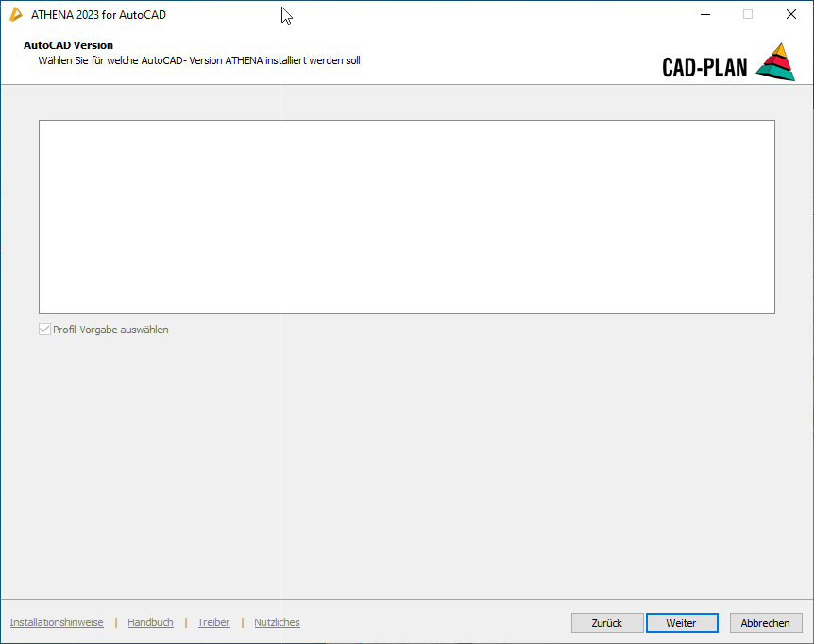Minimize the installer window

[x=704, y=14]
